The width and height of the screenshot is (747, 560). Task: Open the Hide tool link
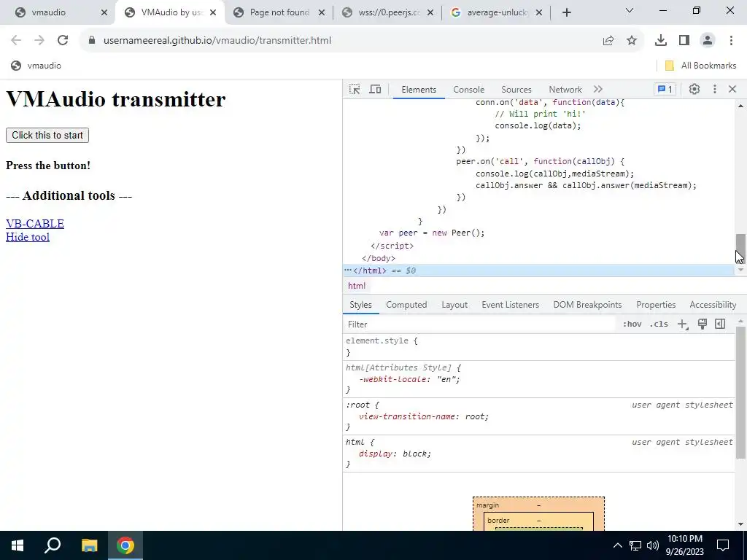28,237
